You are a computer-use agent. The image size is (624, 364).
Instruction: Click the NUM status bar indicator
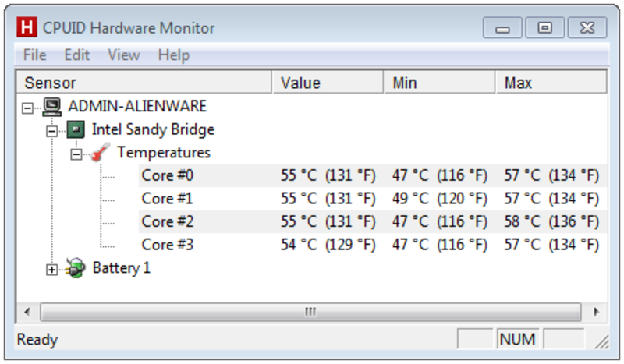(517, 339)
